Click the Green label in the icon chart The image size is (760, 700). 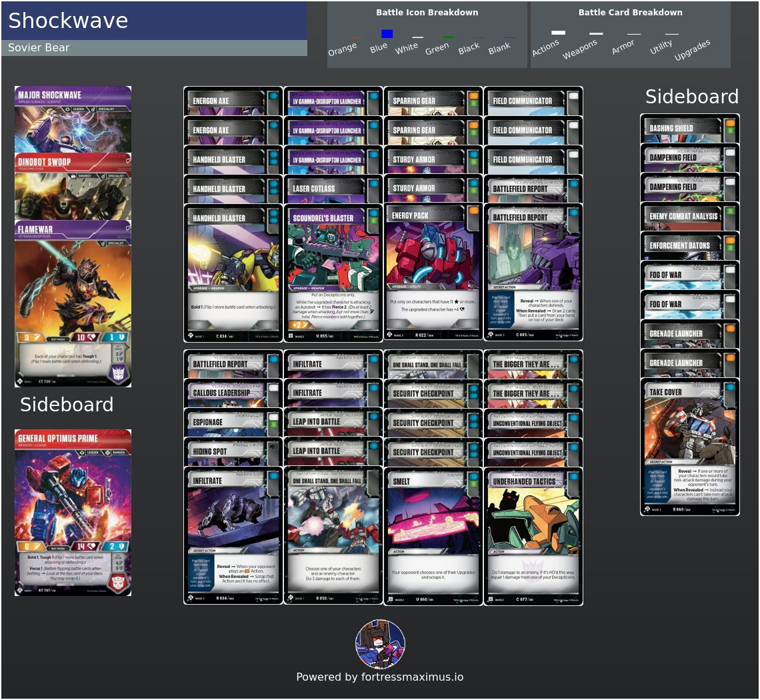pos(437,49)
